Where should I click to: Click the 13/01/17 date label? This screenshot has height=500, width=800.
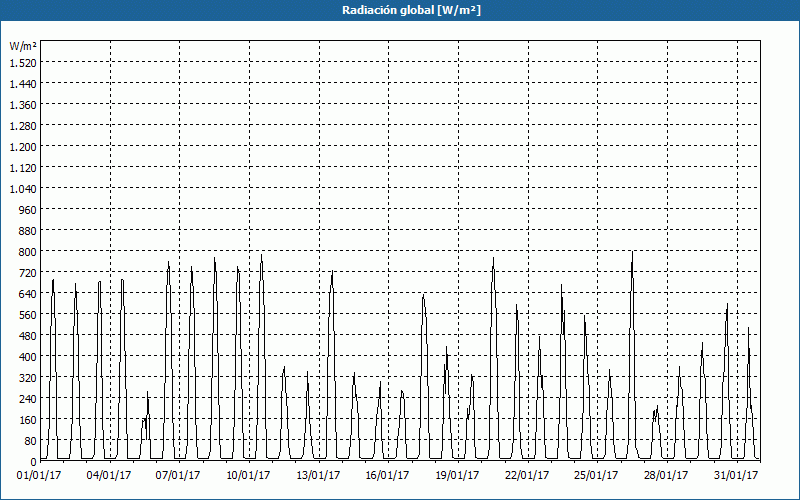[x=318, y=476]
